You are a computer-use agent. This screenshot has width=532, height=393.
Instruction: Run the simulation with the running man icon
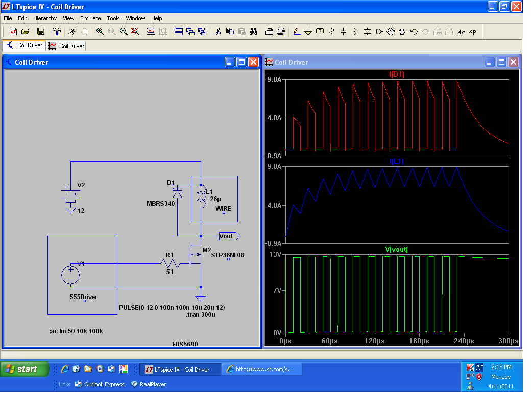72,32
